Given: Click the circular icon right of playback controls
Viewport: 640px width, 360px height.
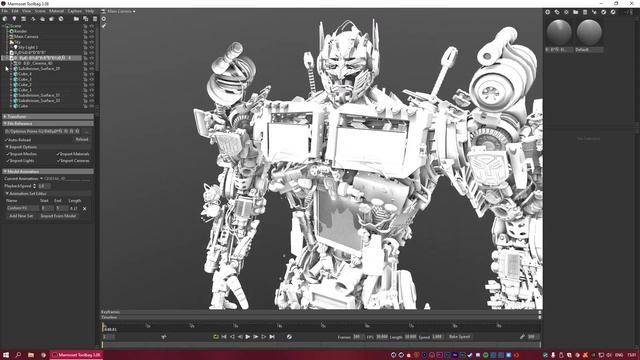Looking at the screenshot, I should (289, 337).
